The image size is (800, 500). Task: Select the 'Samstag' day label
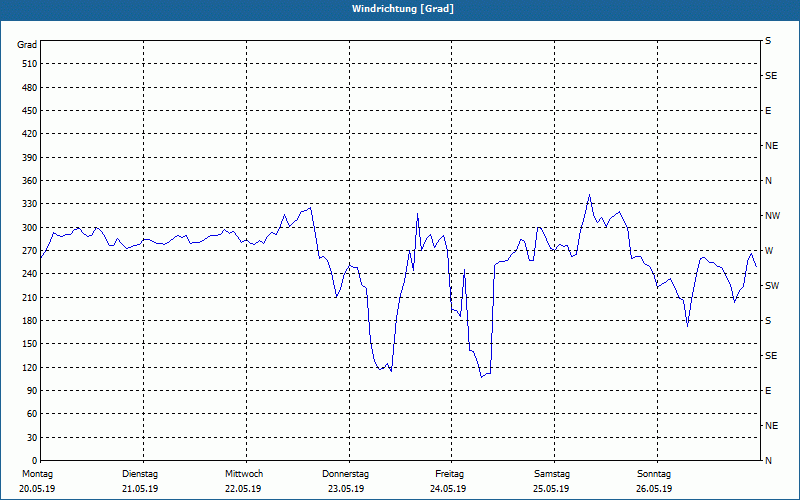pos(552,474)
